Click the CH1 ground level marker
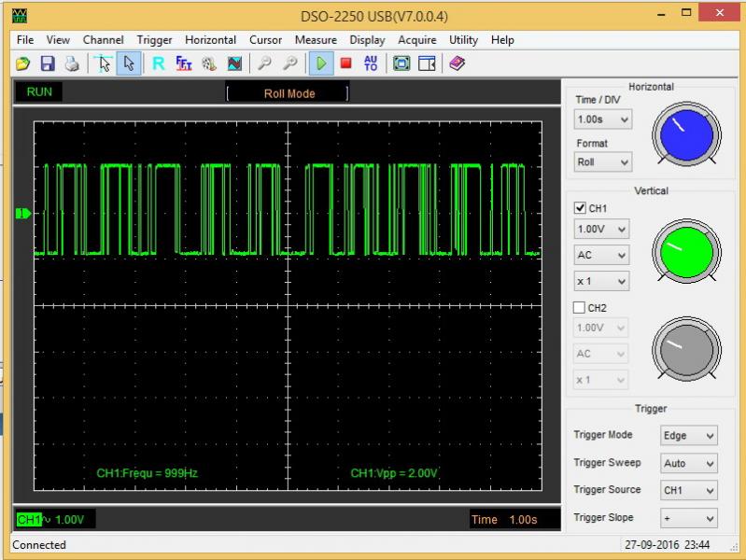Screen dimensions: 746x560 click(22, 213)
